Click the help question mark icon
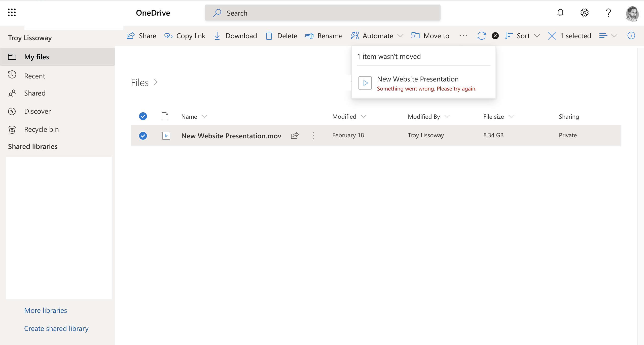This screenshot has height=345, width=644. point(608,13)
